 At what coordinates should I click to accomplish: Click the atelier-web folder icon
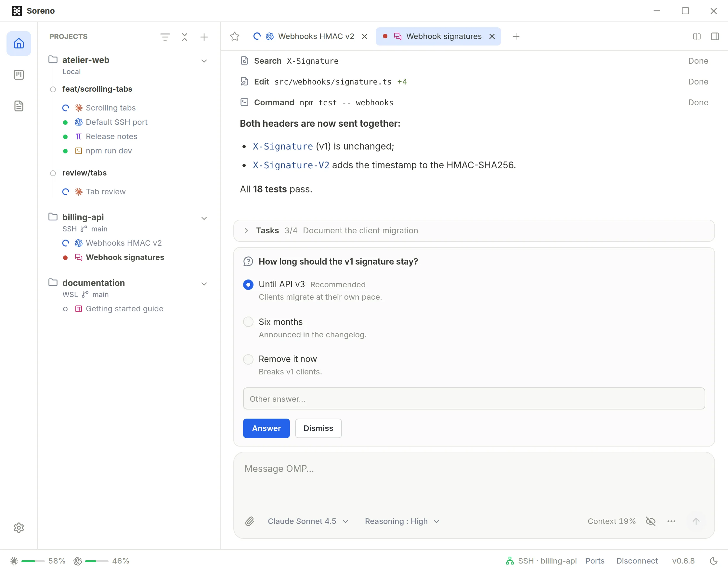(x=53, y=59)
